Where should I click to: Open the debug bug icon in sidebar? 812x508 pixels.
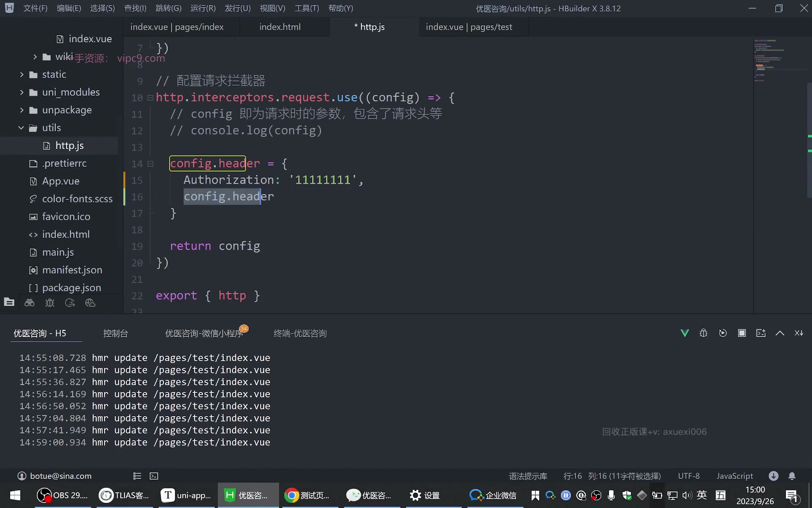coord(50,303)
